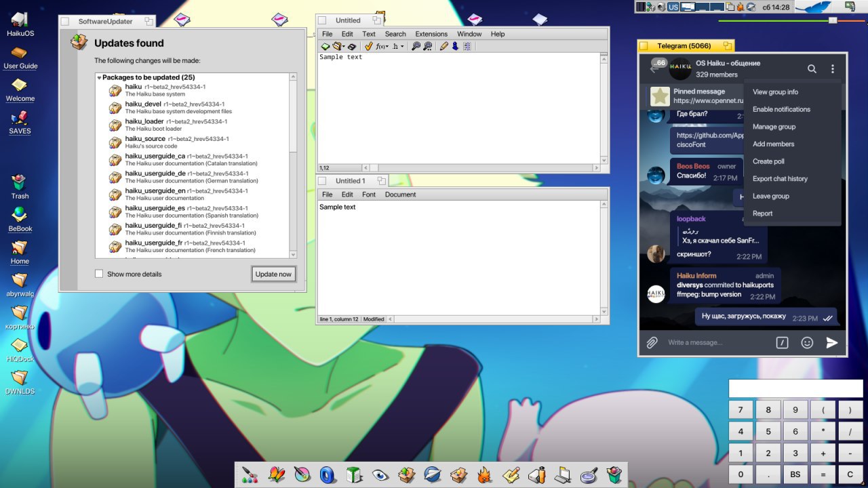Launch the magnifying glass icon in dock
Screen dimensions: 868x488
pyautogui.click(x=589, y=475)
